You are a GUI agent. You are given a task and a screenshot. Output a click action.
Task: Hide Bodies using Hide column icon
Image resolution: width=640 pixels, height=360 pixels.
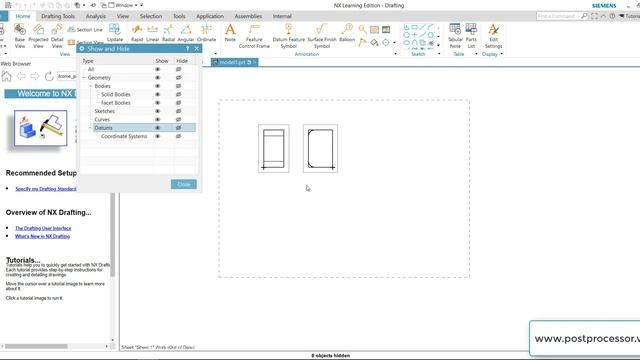point(178,86)
